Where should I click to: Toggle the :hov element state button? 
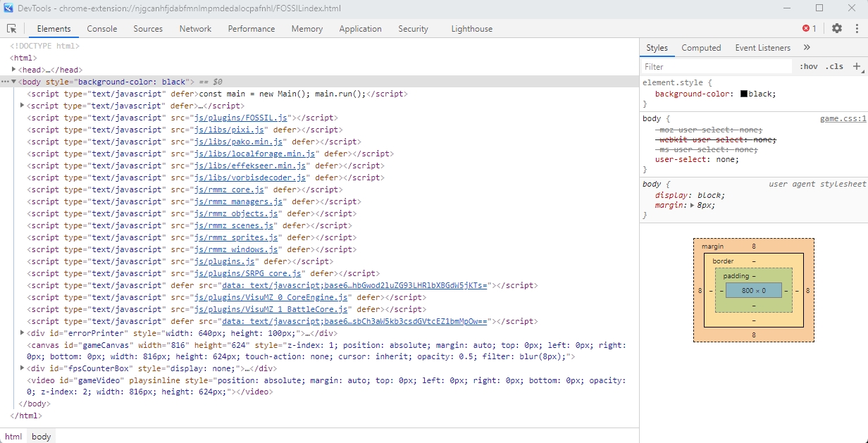click(808, 66)
